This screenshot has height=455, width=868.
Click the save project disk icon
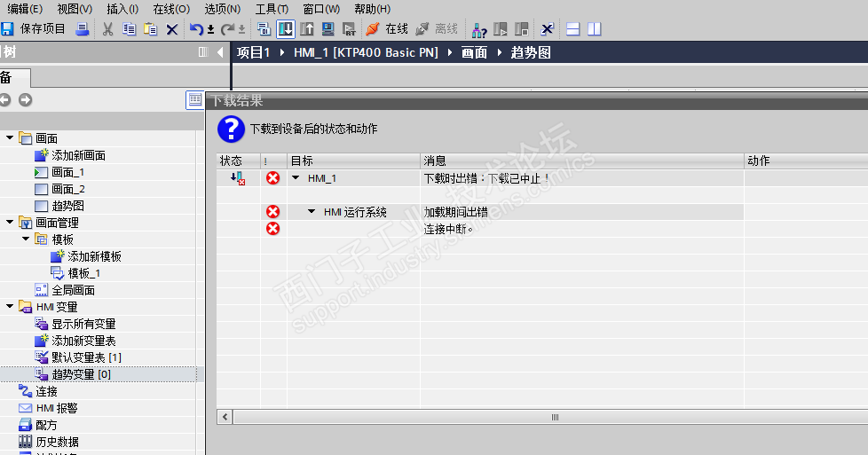[x=6, y=28]
